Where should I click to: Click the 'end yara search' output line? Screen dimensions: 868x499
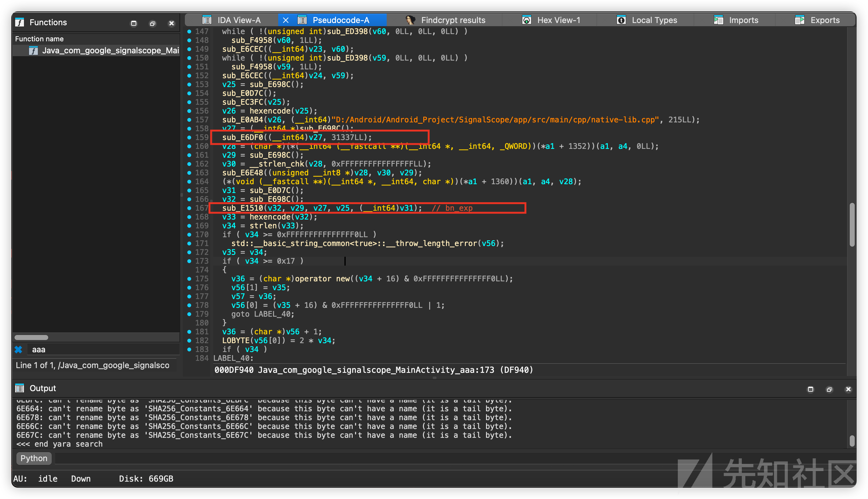pyautogui.click(x=60, y=444)
